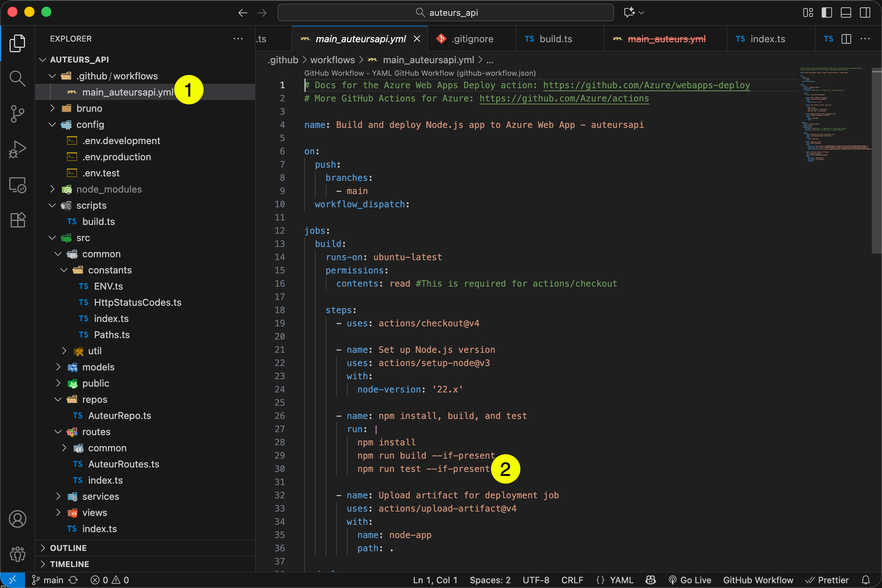This screenshot has height=588, width=882.
Task: Click Go Live in the status bar
Action: pos(691,580)
